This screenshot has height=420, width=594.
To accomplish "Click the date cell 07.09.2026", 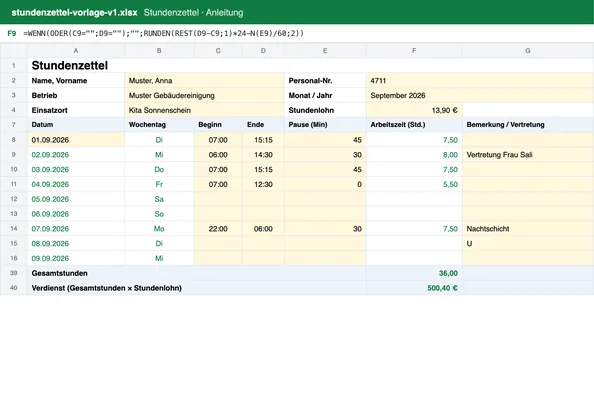I will [76, 229].
